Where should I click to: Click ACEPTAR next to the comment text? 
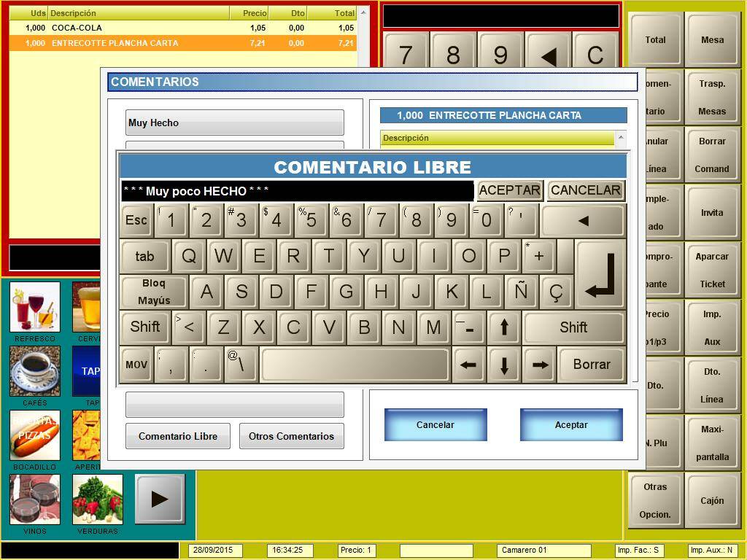(509, 190)
